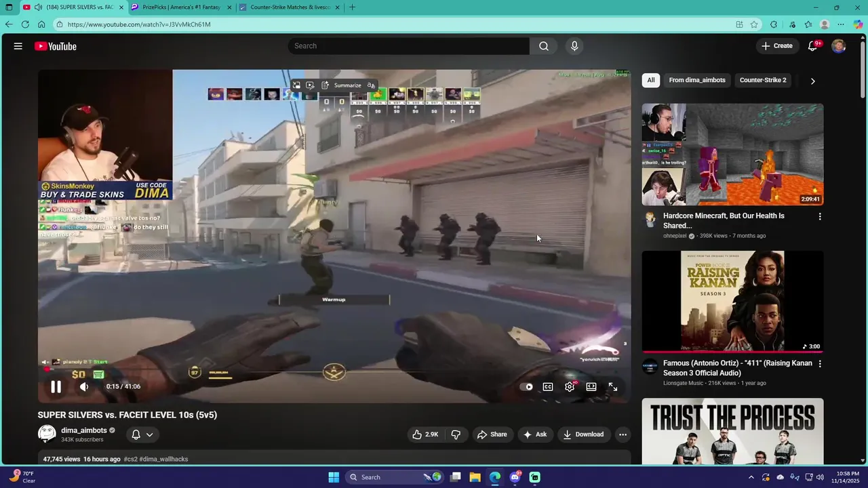The width and height of the screenshot is (868, 488).
Task: Open Discord from the taskbar
Action: tap(515, 477)
